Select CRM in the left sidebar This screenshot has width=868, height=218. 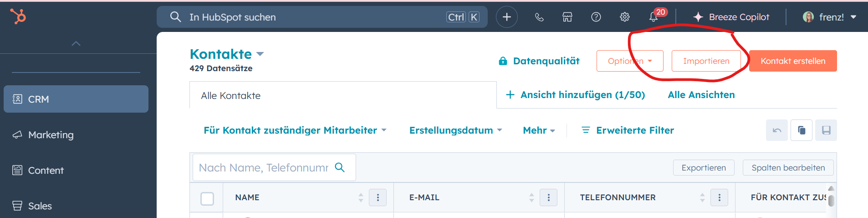point(76,99)
